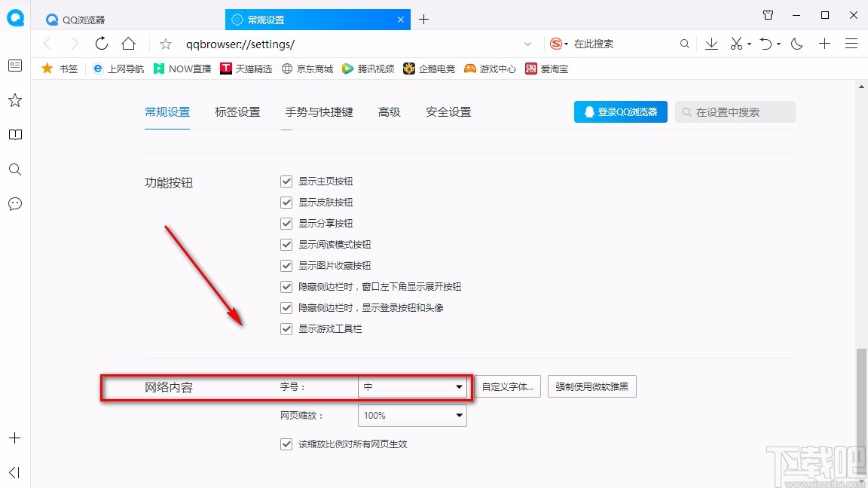Open the home page icon
Image resolution: width=868 pixels, height=488 pixels.
click(x=128, y=44)
